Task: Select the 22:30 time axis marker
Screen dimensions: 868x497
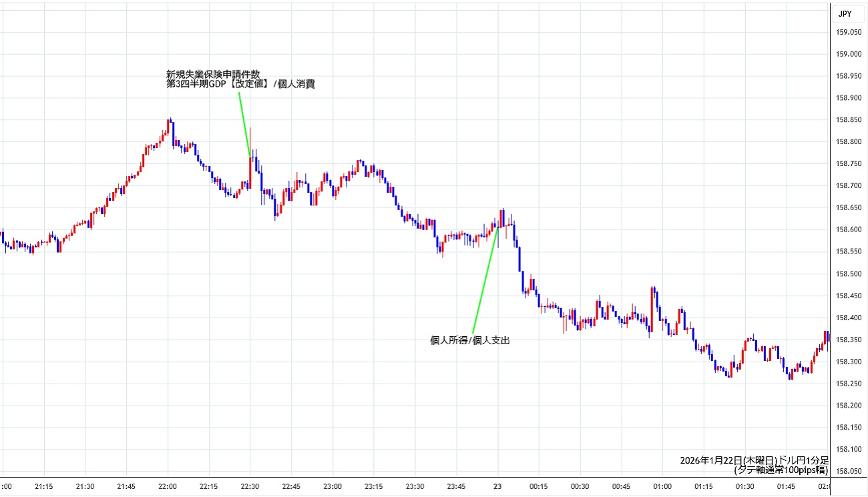Action: point(250,486)
